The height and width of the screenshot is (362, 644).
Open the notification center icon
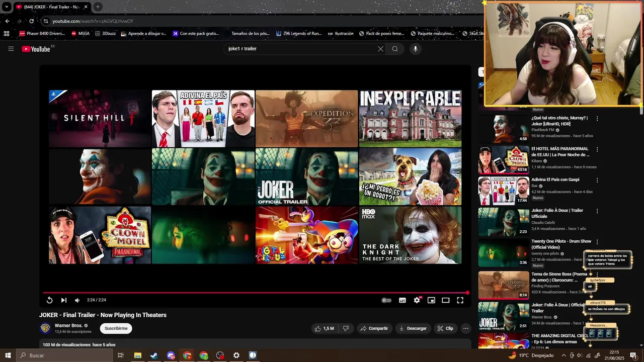click(x=633, y=355)
